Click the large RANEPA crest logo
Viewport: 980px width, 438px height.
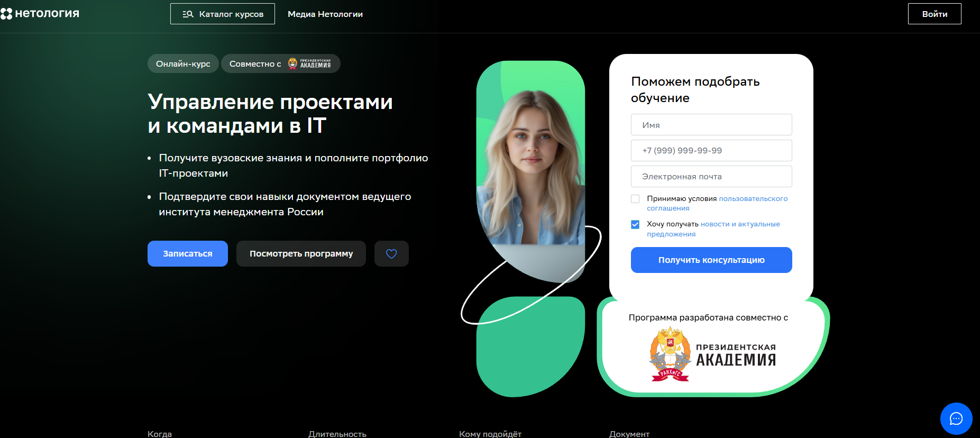tap(670, 354)
